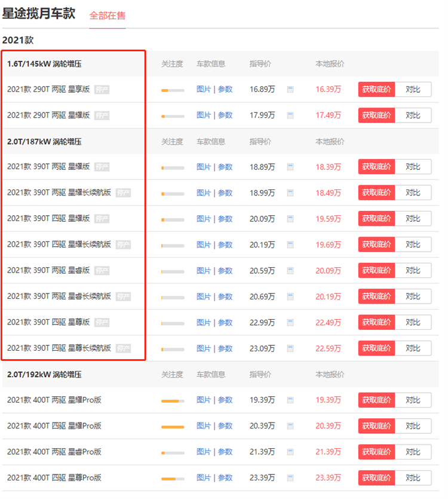
Task: Click local price 19.59万
Action: pos(328,219)
